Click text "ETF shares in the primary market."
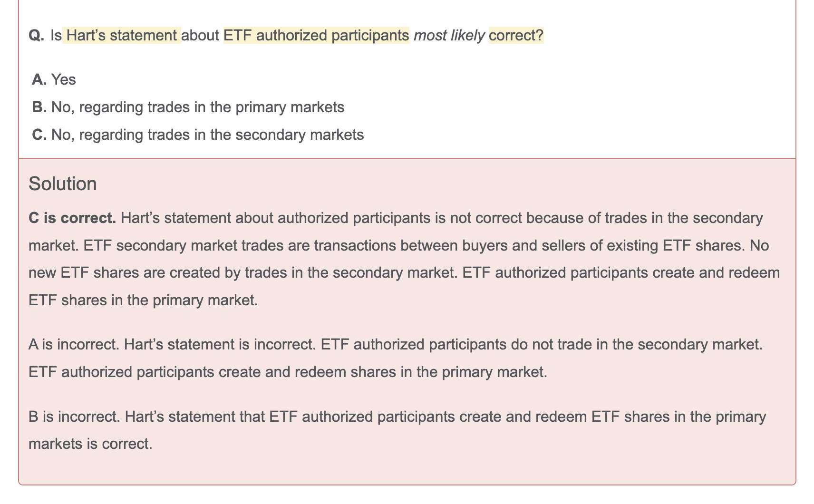The image size is (814, 504). pos(143,300)
